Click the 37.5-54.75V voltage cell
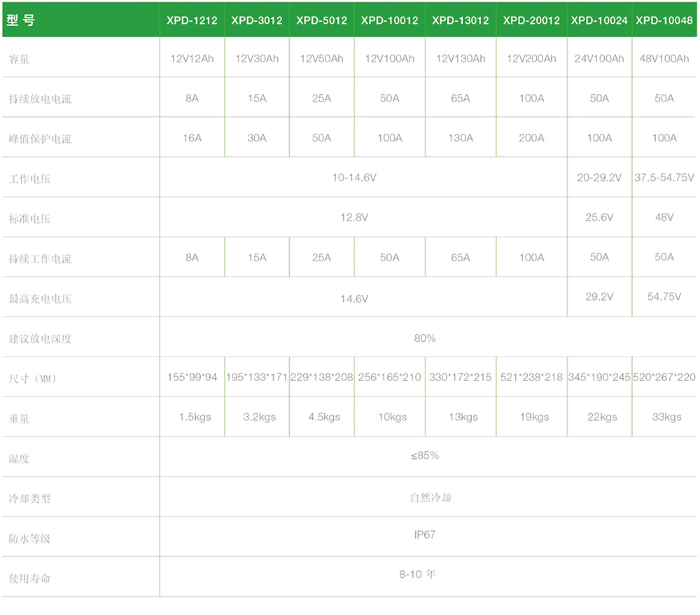 [x=664, y=178]
